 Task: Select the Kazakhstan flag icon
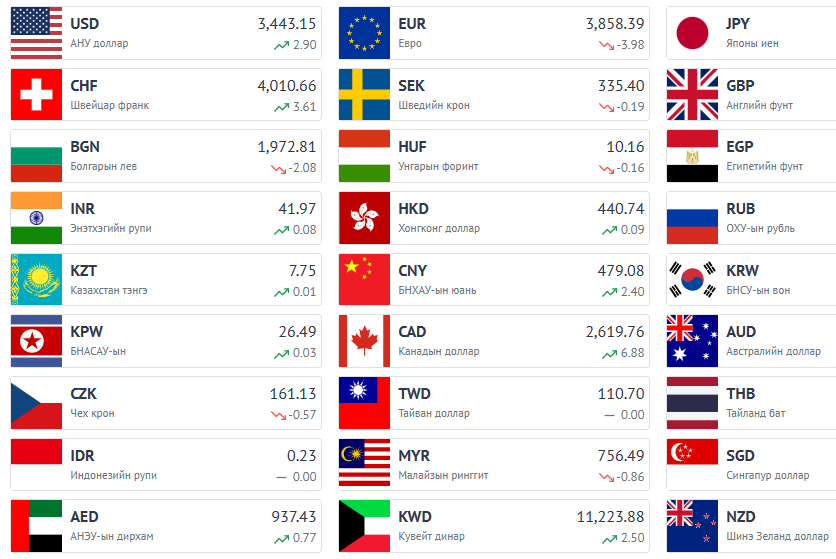pyautogui.click(x=36, y=280)
